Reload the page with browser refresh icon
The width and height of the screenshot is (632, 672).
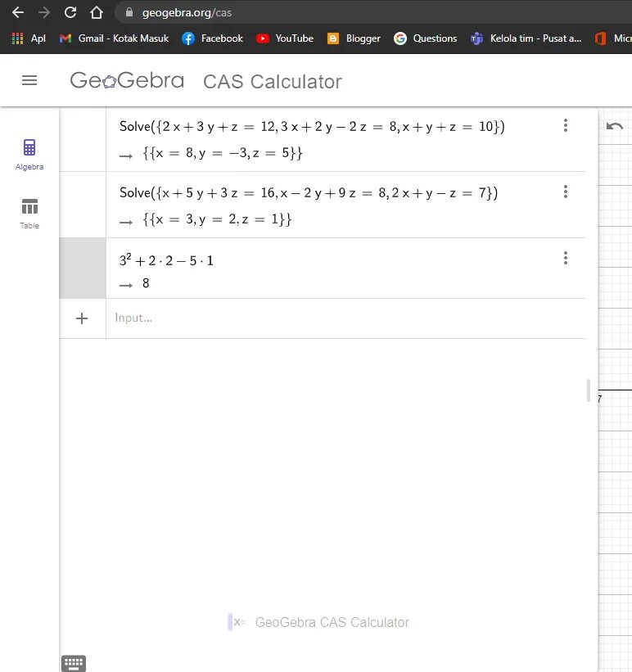(x=70, y=12)
